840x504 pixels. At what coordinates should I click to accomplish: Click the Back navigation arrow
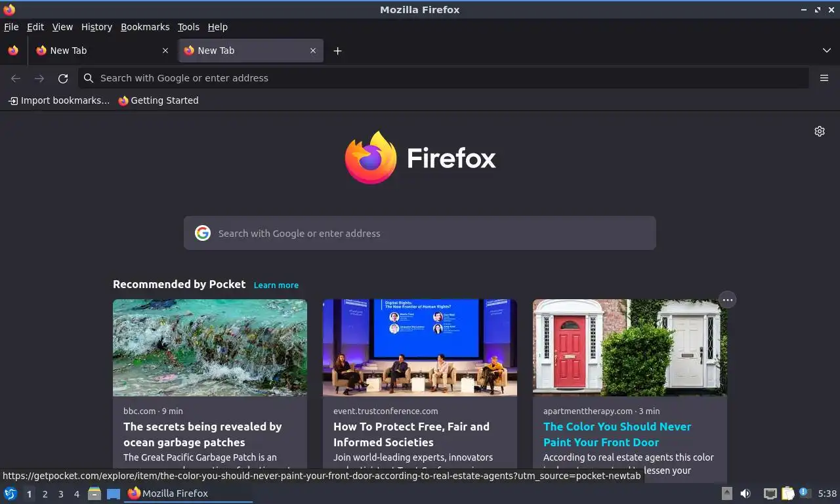point(16,78)
